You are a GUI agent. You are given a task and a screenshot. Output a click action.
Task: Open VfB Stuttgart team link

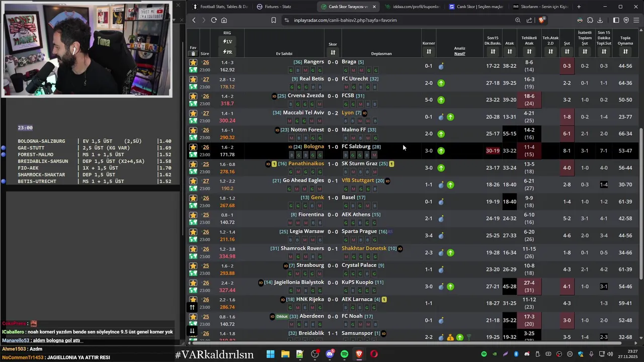coord(358,180)
